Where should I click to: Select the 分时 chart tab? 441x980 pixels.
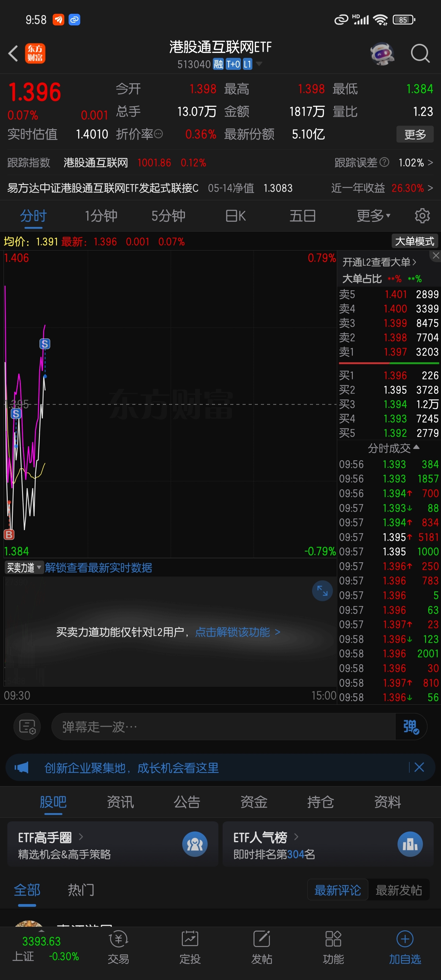point(33,216)
